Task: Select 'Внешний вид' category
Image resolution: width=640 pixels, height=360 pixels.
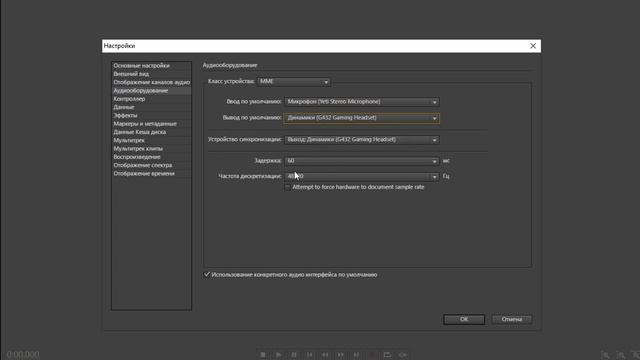Action: 151,74
